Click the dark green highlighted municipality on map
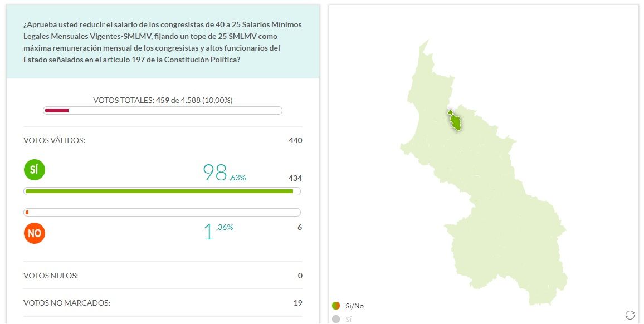The height and width of the screenshot is (324, 644). click(455, 121)
